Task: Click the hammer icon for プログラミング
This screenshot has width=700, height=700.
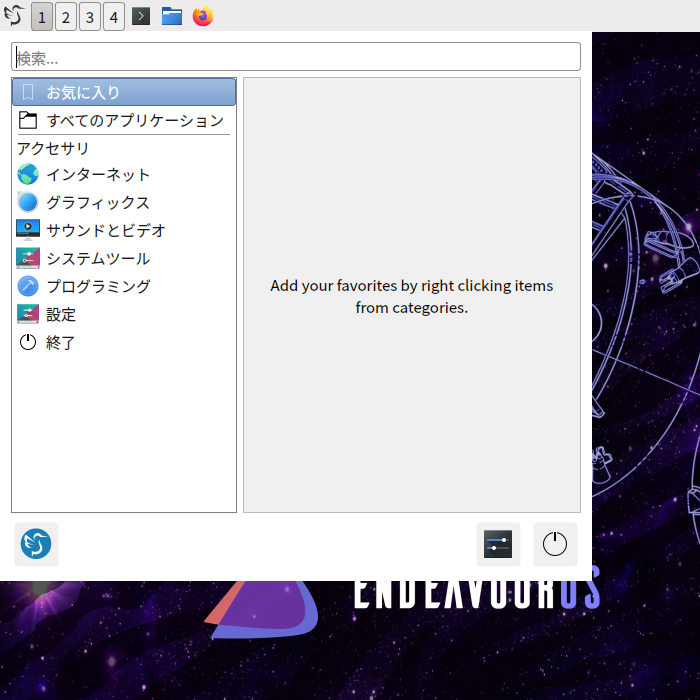Action: pos(28,286)
